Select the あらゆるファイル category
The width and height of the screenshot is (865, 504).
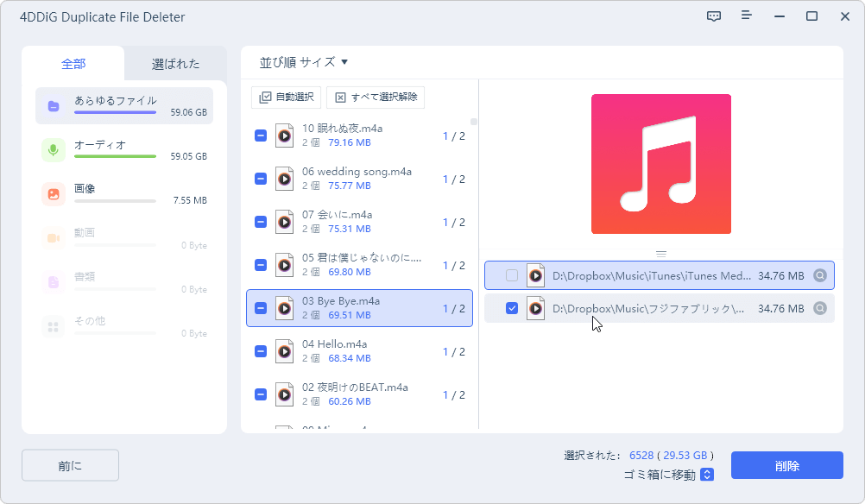pyautogui.click(x=124, y=106)
